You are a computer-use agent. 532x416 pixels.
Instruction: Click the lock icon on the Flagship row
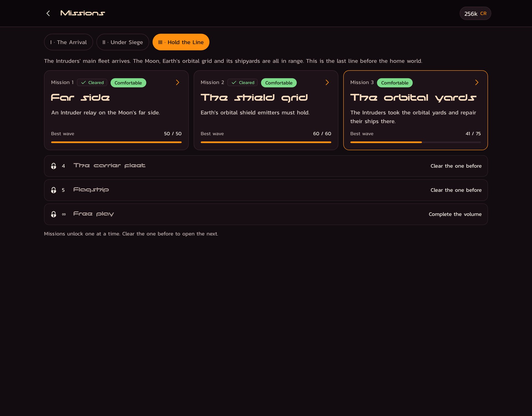(x=53, y=190)
